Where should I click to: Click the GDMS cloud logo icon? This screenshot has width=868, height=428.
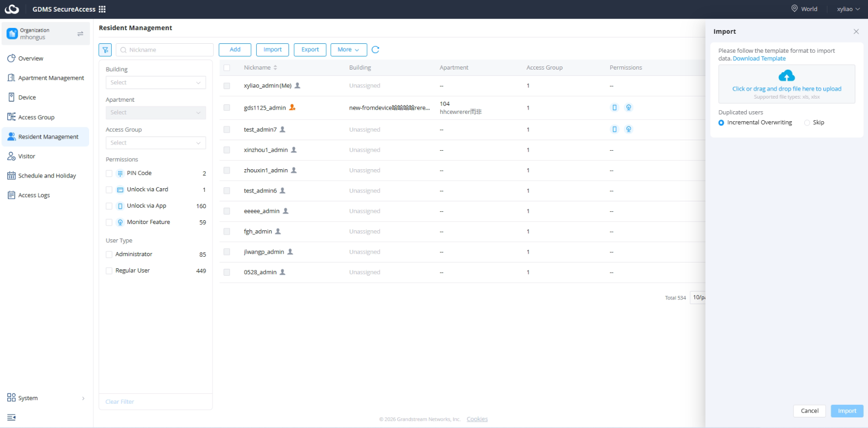tap(12, 9)
